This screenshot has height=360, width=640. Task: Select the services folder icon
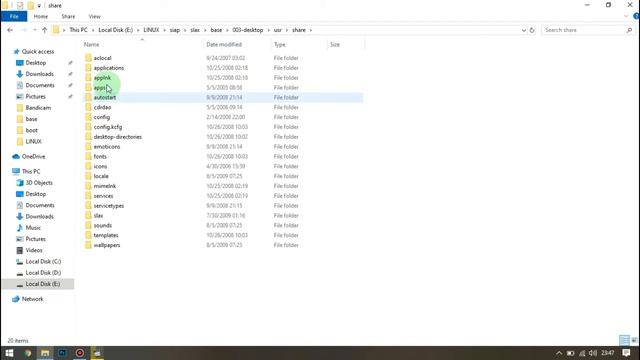click(x=89, y=196)
